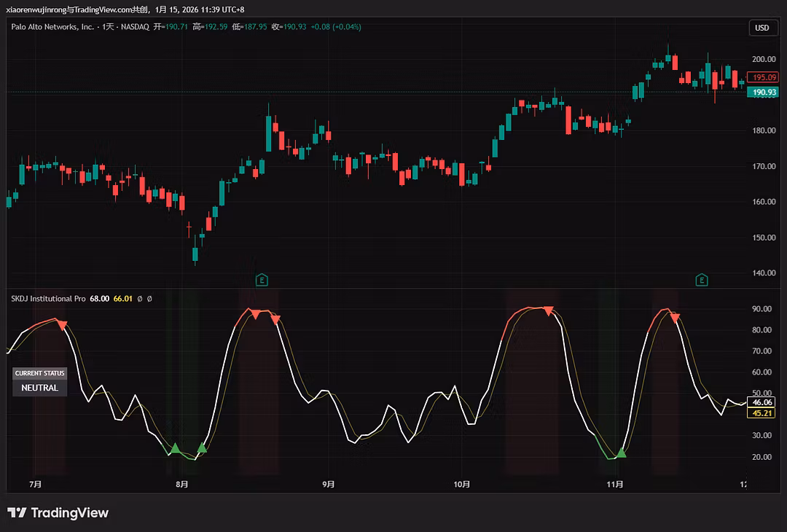Select the SKDJ Institutional Pro indicator title
787x532 pixels.
[48, 299]
